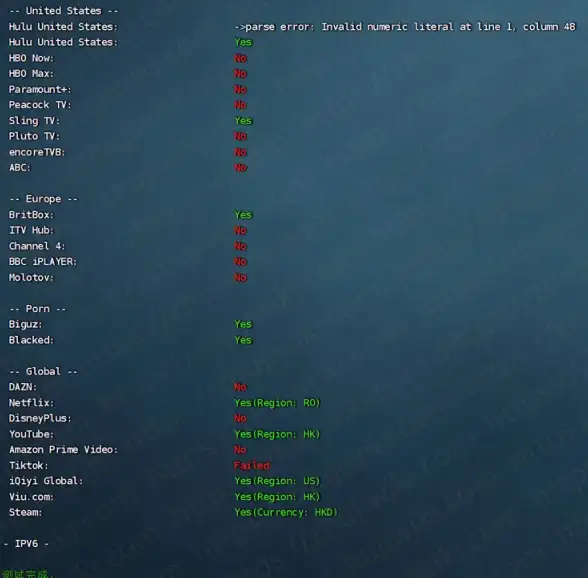Select the 'Biguz:' label

pos(26,324)
